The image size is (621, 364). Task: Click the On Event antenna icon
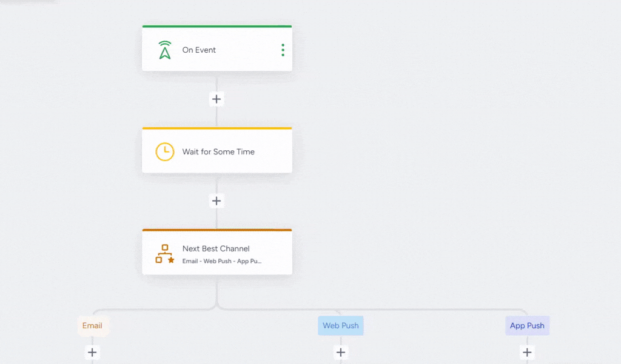164,50
